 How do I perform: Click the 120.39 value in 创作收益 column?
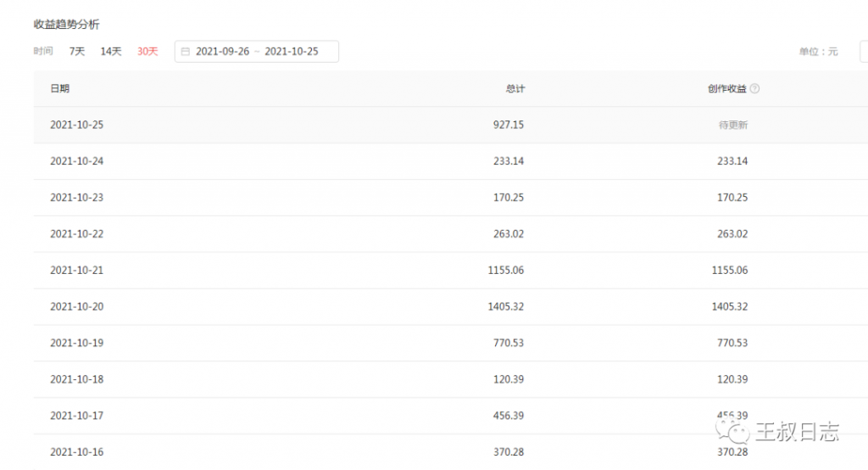(x=732, y=380)
